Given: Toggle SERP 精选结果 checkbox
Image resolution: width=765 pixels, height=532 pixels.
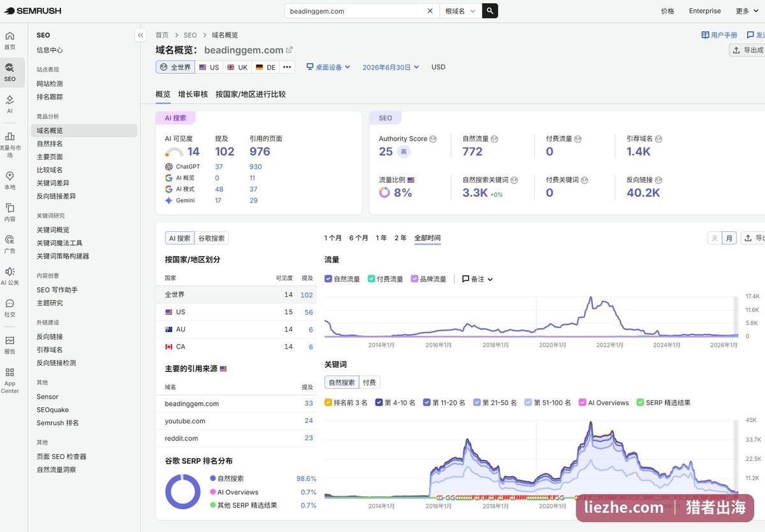Looking at the screenshot, I should 640,403.
